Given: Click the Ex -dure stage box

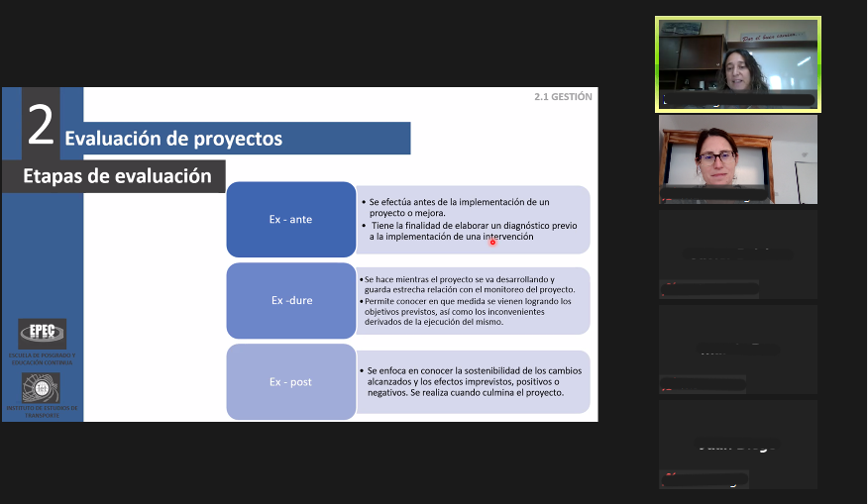Looking at the screenshot, I should (x=290, y=300).
